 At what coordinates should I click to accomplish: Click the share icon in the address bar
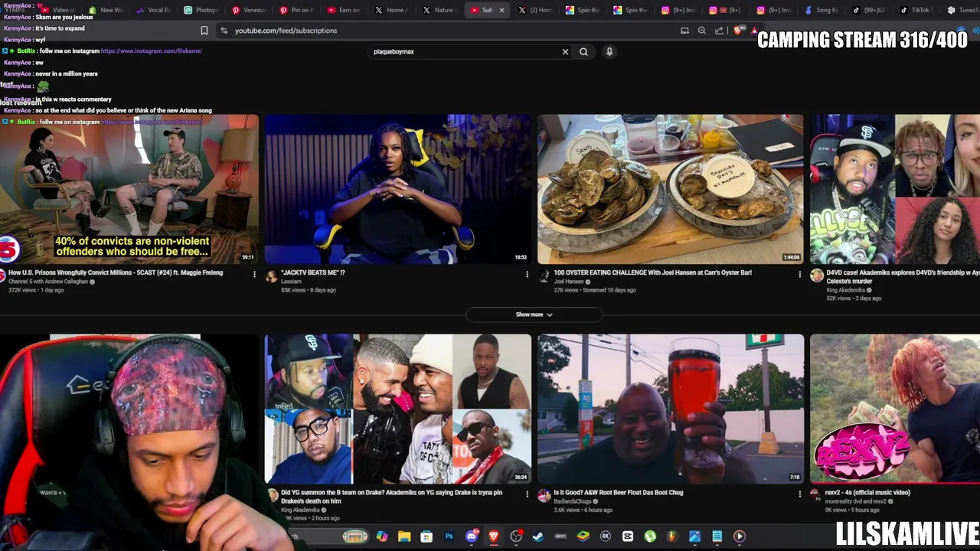point(719,31)
